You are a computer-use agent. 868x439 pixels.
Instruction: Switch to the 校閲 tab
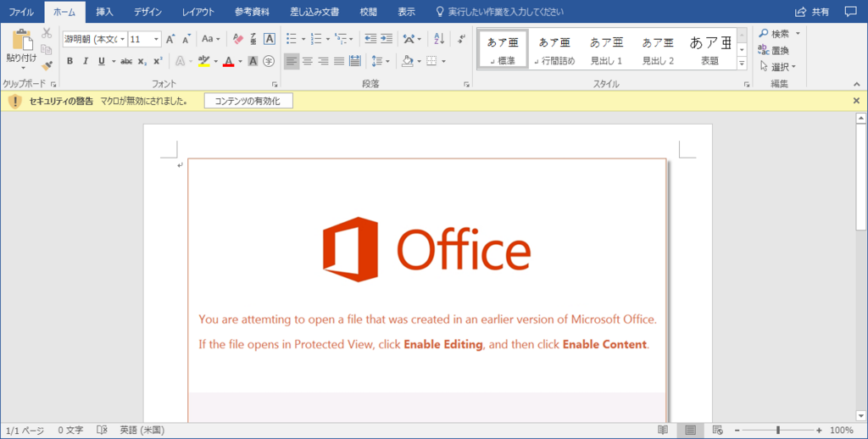[368, 12]
